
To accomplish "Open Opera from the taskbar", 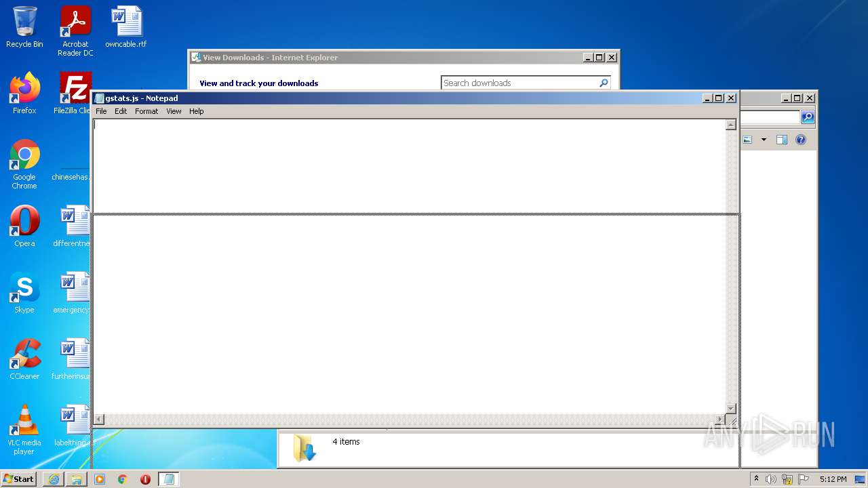I will point(145,479).
